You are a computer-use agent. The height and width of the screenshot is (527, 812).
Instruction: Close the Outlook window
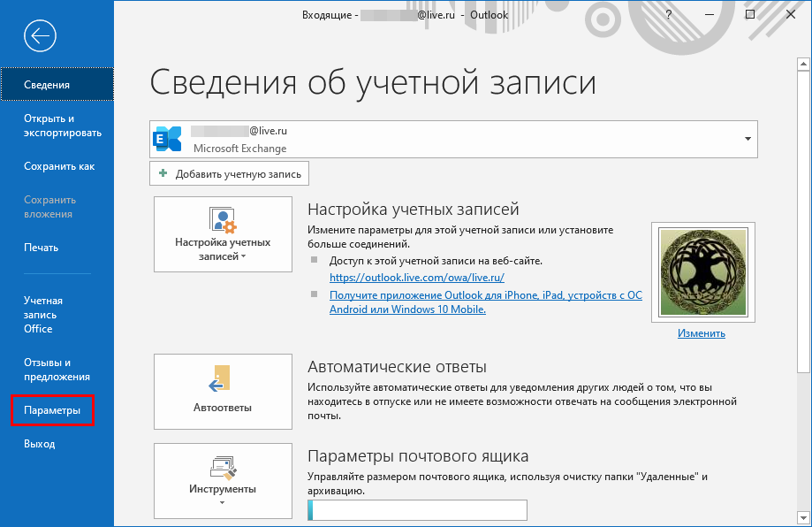[x=790, y=14]
